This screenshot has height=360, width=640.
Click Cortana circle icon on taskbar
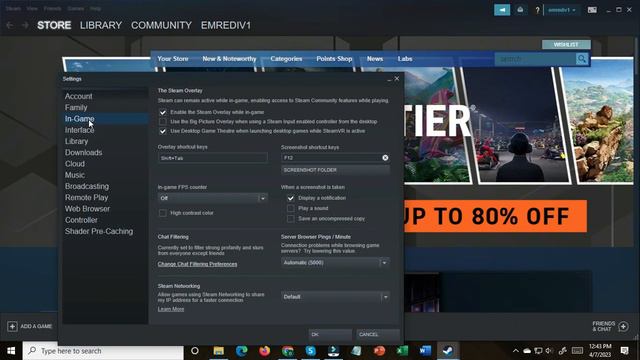coord(195,351)
